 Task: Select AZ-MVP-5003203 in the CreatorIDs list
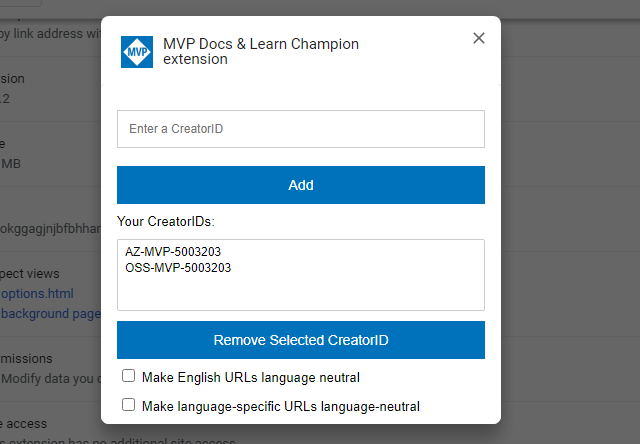click(x=173, y=252)
